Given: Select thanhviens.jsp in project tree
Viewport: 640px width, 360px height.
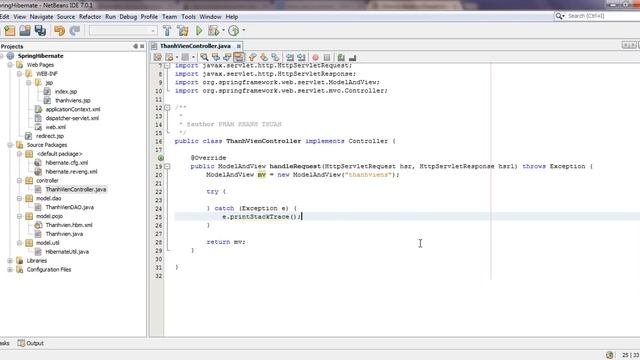Looking at the screenshot, I should (73, 100).
